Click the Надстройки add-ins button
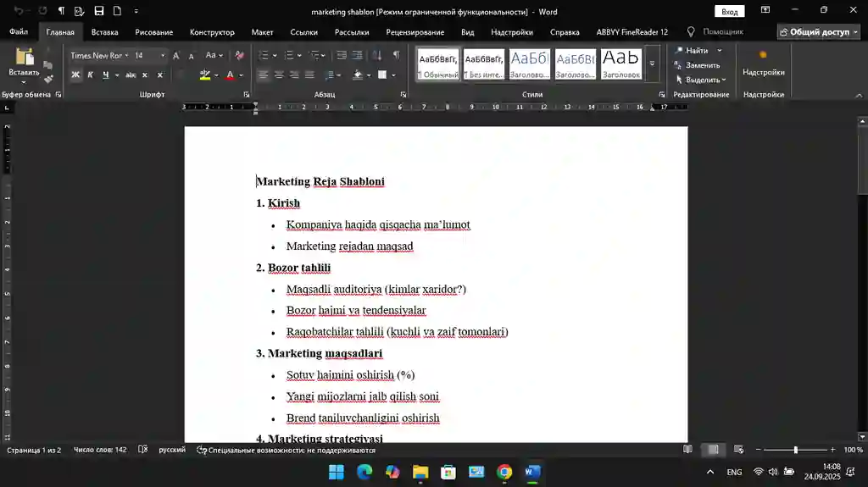This screenshot has height=487, width=868. (764, 62)
